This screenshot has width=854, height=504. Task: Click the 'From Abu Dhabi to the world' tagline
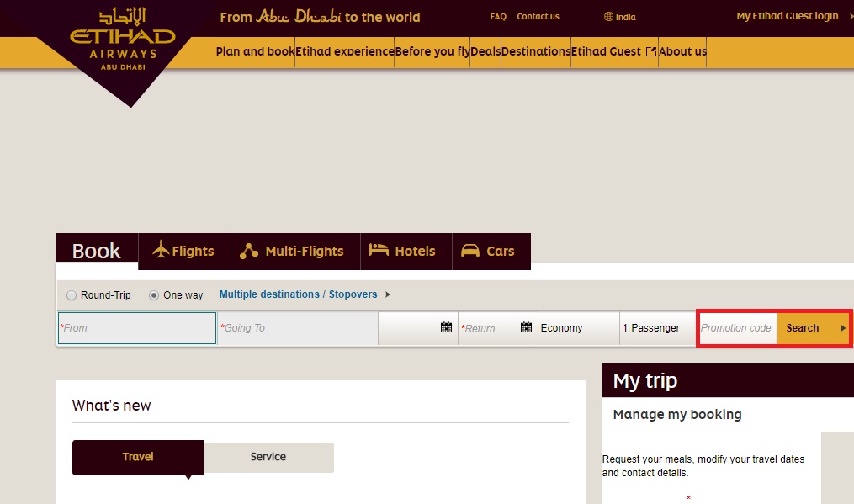click(x=320, y=17)
